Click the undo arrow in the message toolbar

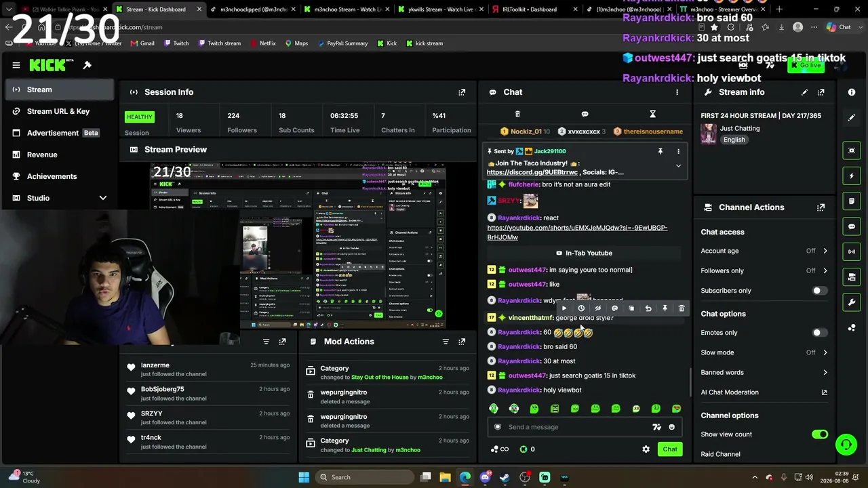click(648, 308)
